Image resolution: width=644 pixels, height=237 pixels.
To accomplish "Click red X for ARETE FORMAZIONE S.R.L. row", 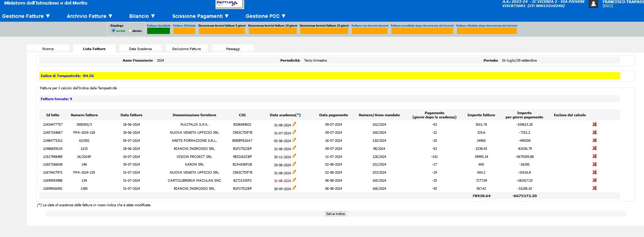I will [x=595, y=140].
